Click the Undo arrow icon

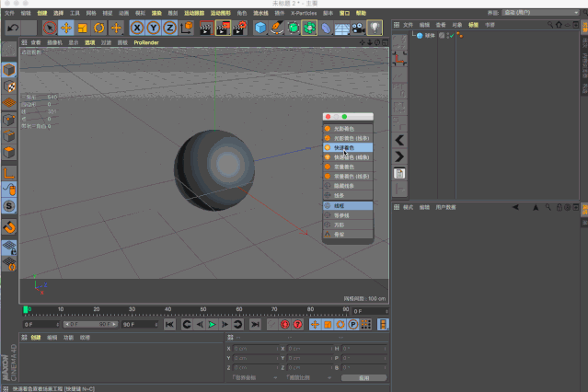(x=13, y=28)
